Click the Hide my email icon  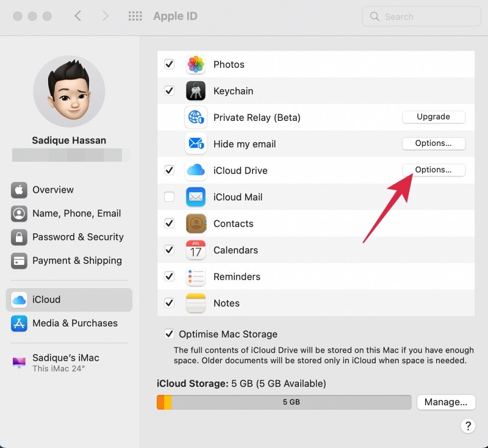pyautogui.click(x=196, y=143)
